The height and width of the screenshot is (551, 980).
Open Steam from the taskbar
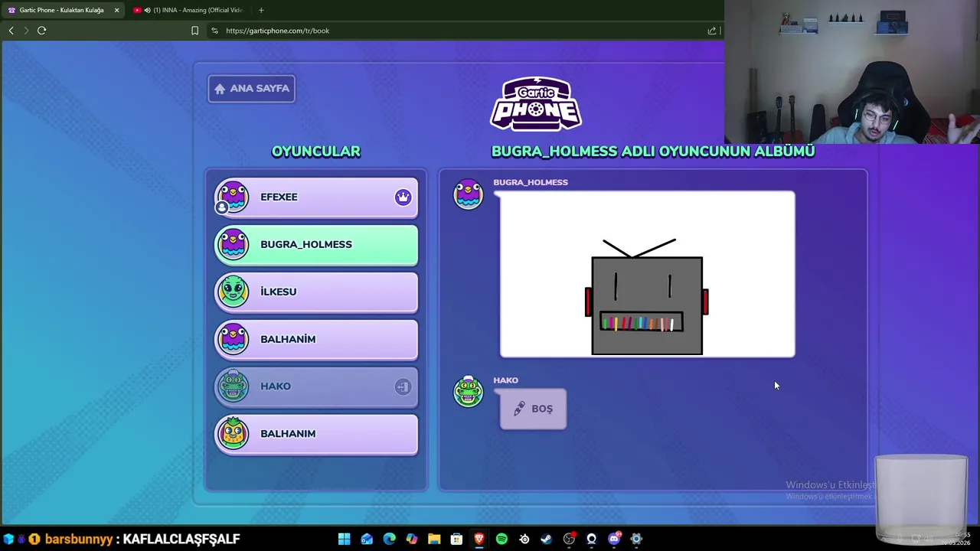(x=546, y=539)
